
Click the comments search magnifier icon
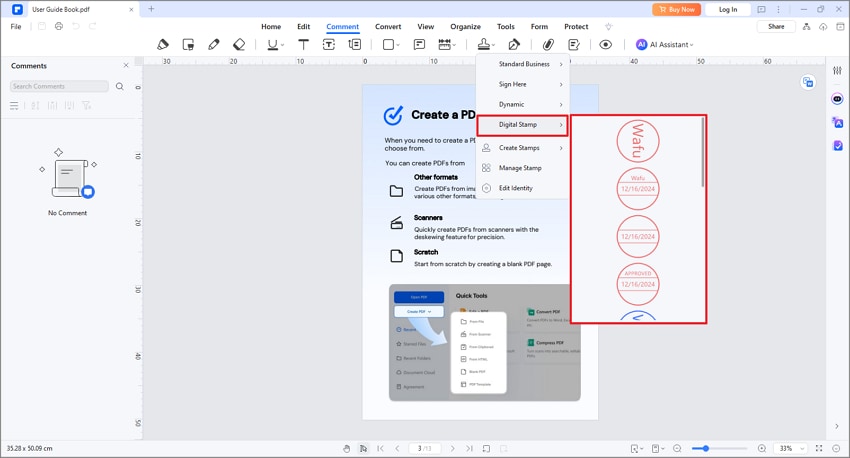coord(120,86)
